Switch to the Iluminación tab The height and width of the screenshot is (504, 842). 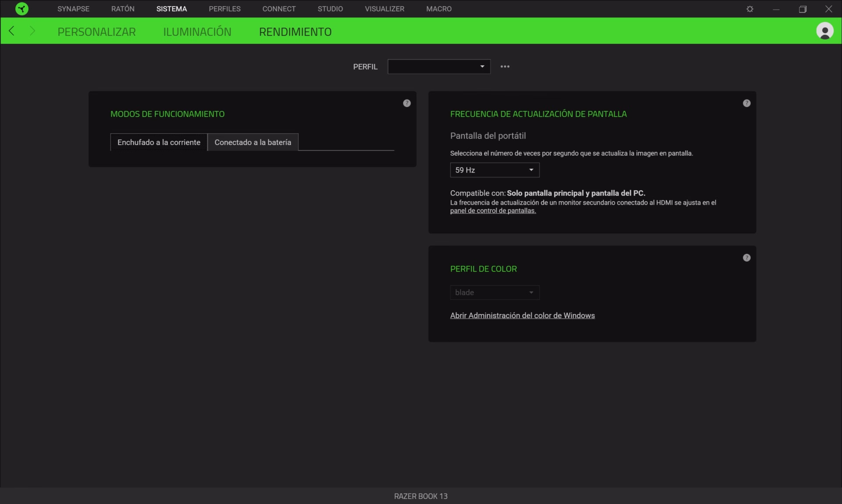197,32
